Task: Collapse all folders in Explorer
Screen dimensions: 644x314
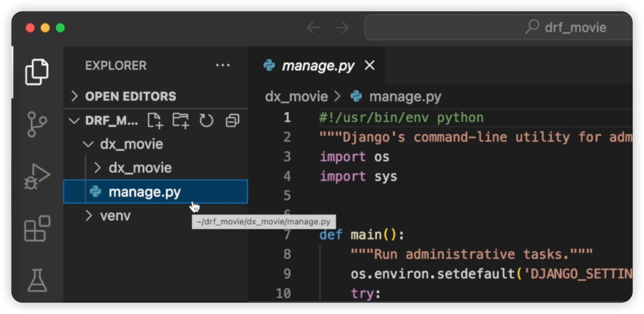Action: click(232, 121)
